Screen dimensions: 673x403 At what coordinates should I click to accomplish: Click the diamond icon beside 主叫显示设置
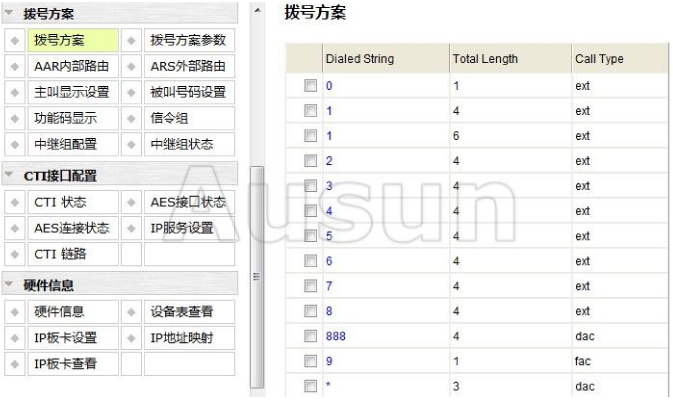click(15, 93)
